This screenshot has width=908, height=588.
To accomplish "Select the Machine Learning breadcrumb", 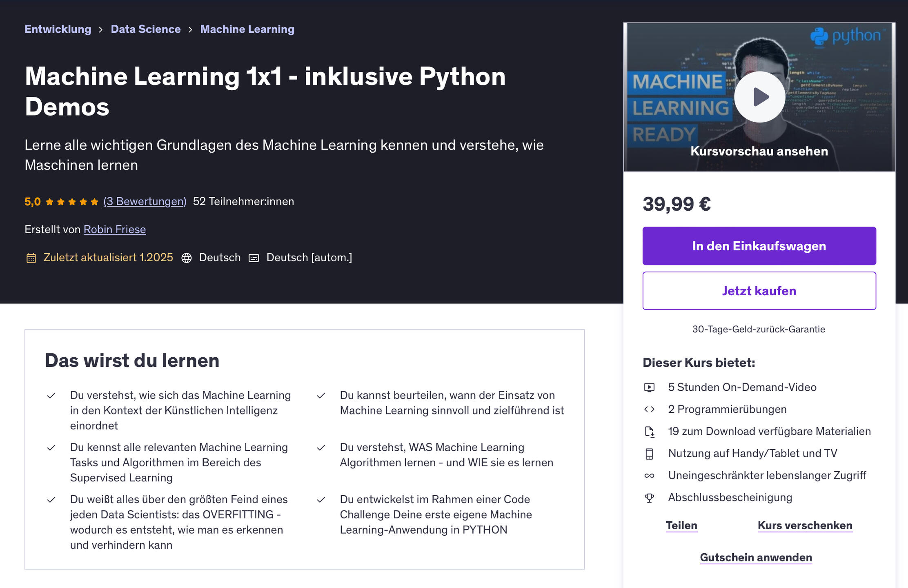I will [x=247, y=29].
